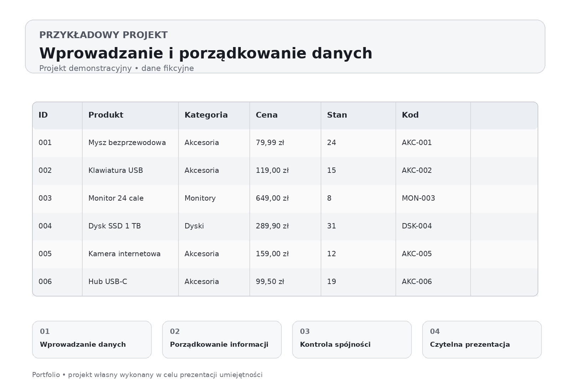
Task: Click the ID column header
Action: [57, 115]
